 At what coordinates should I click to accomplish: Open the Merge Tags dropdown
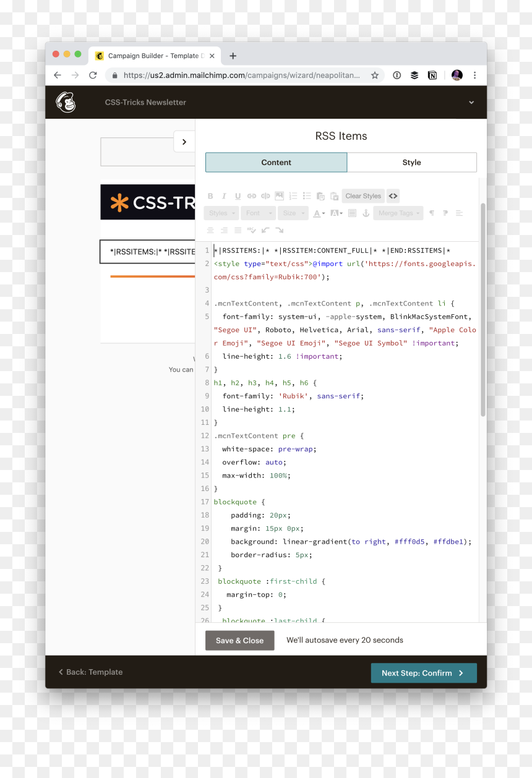pyautogui.click(x=398, y=213)
